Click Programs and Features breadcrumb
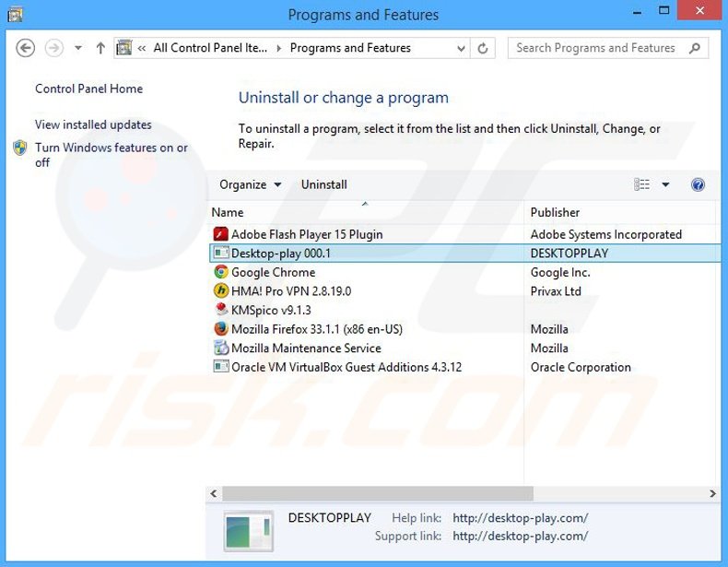Viewport: 728px width, 567px height. pos(350,48)
